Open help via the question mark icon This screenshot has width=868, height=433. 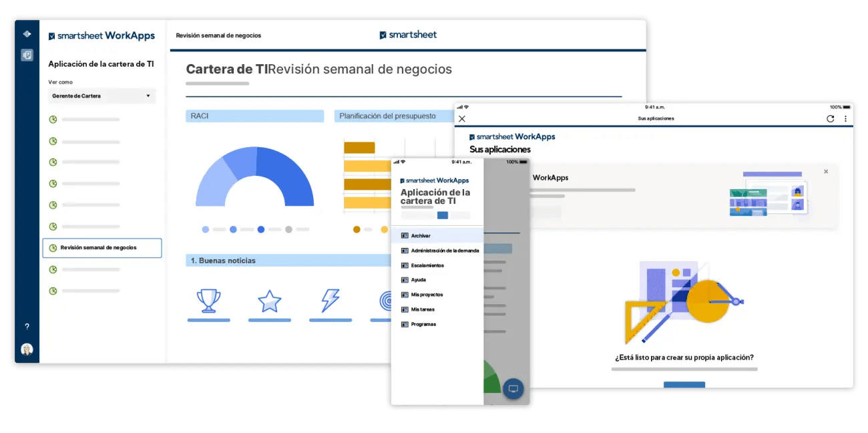click(x=26, y=327)
